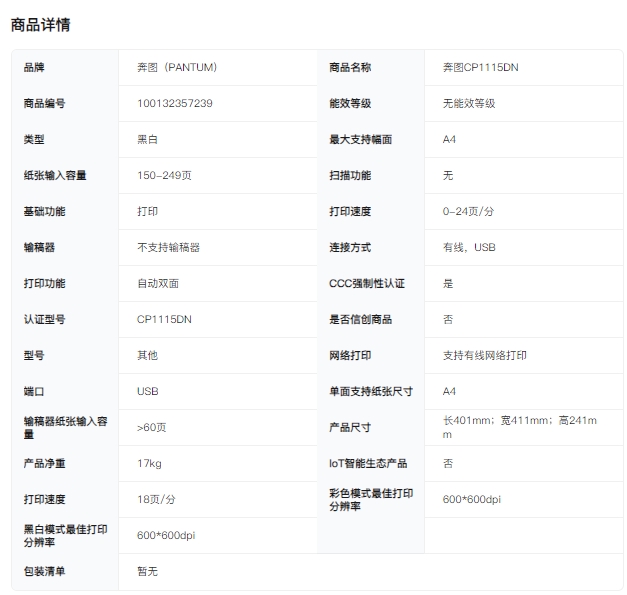
Task: Select the 不支持输稿器 value
Action: tap(168, 247)
